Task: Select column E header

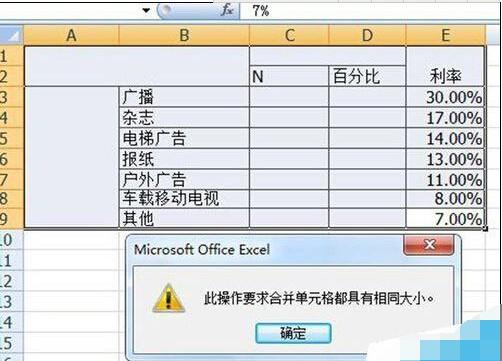Action: [445, 35]
